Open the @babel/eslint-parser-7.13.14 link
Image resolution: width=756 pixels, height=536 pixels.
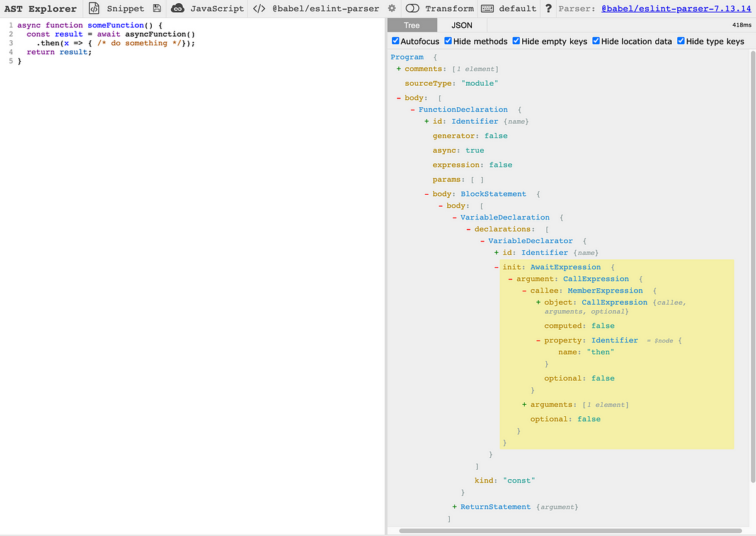tap(676, 8)
